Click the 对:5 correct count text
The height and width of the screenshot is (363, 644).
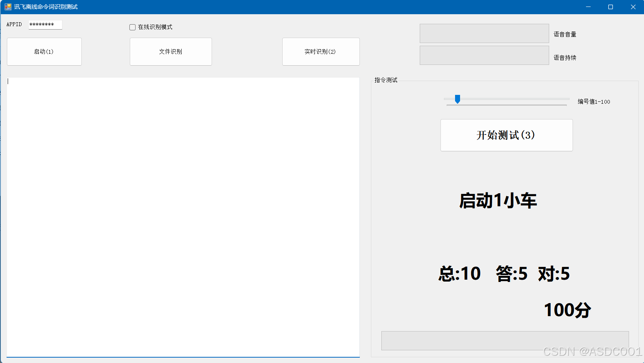(554, 274)
